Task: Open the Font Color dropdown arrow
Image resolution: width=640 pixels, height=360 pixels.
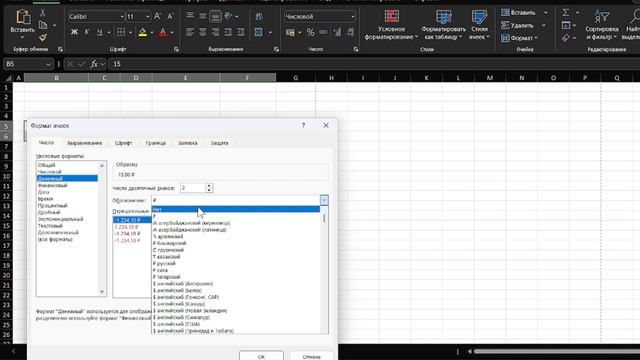Action: pyautogui.click(x=172, y=32)
